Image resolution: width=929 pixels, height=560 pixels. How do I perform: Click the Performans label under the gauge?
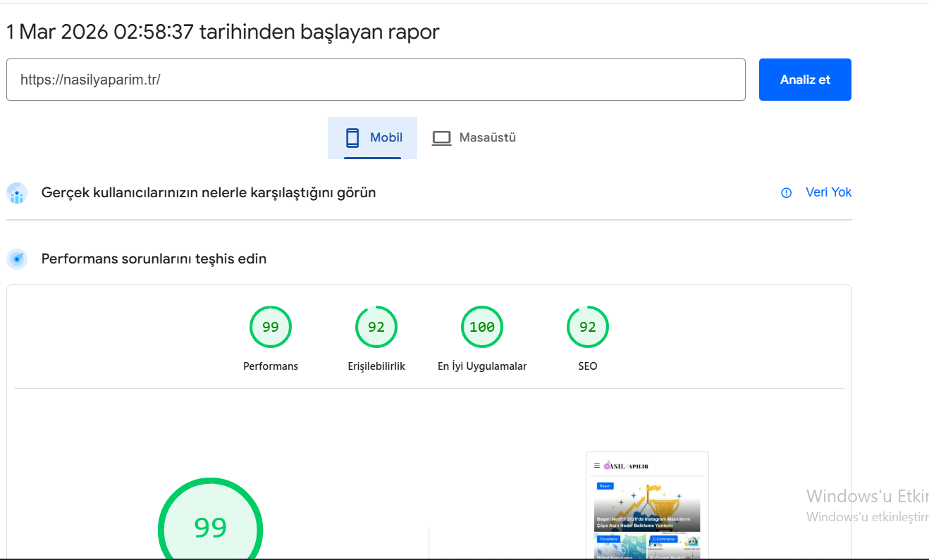click(x=271, y=366)
